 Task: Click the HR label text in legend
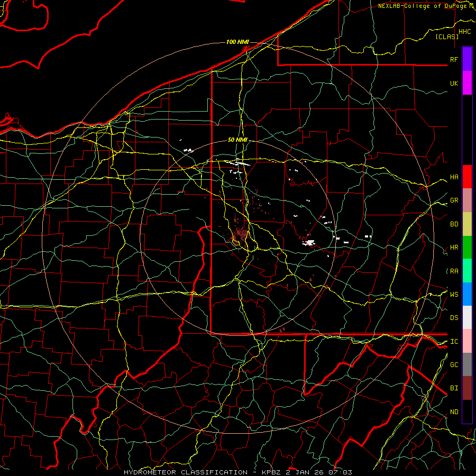click(x=454, y=248)
